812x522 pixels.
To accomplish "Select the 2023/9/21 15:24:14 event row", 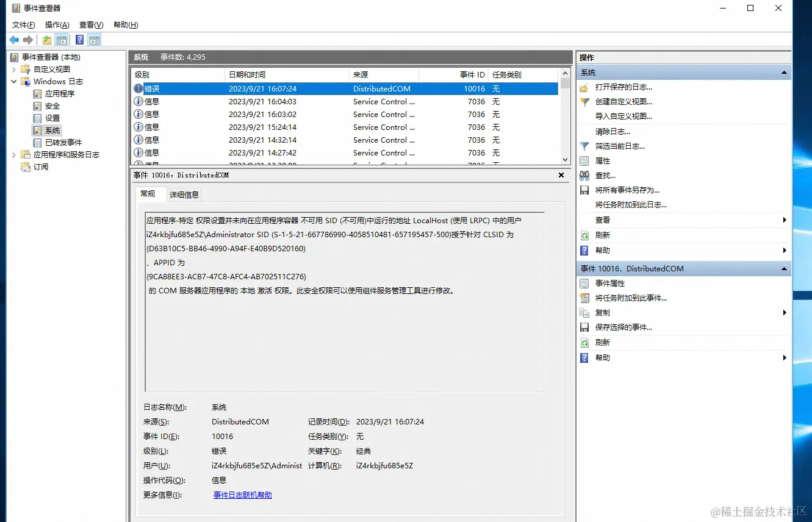I will (345, 127).
